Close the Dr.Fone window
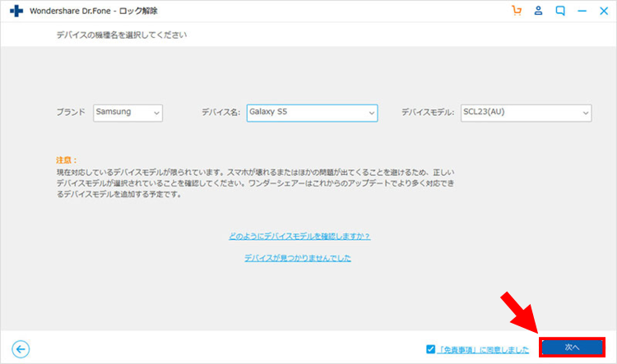Image resolution: width=617 pixels, height=364 pixels. 604,11
